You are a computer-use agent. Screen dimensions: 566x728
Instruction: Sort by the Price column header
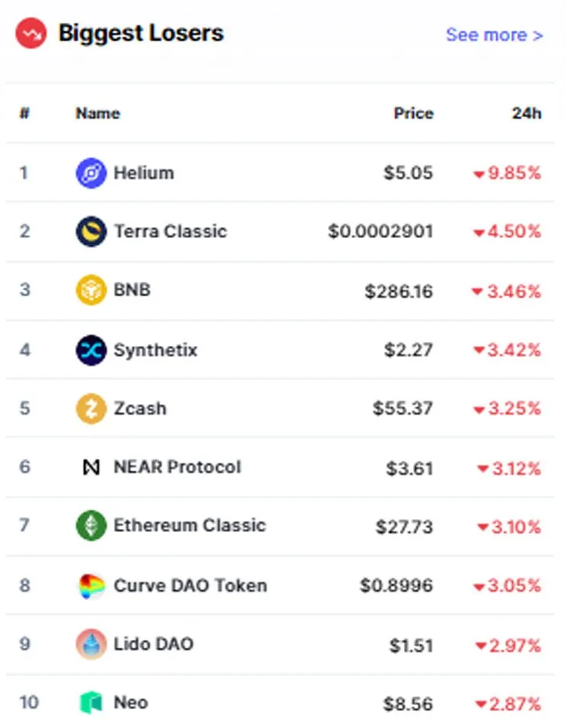tap(414, 113)
